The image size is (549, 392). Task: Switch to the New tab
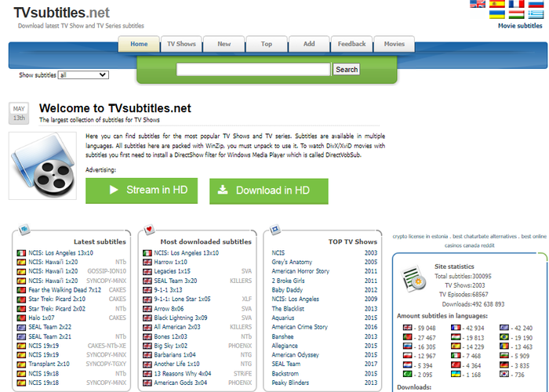coord(224,44)
